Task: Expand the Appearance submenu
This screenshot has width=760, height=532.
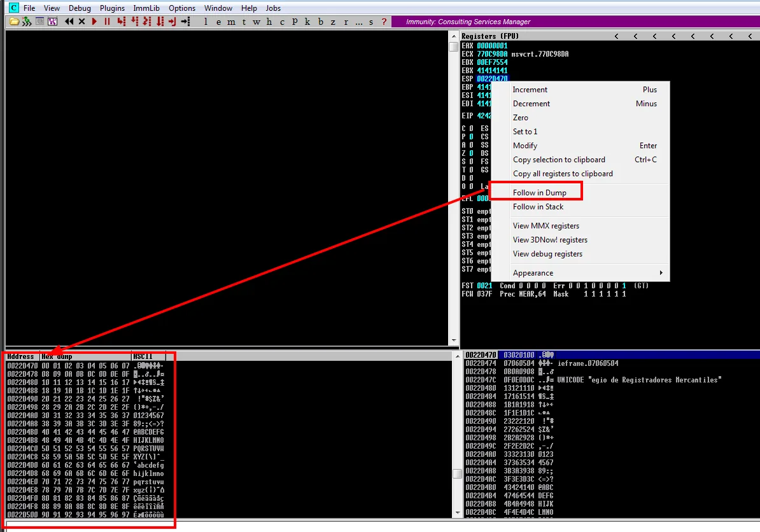Action: (x=581, y=273)
